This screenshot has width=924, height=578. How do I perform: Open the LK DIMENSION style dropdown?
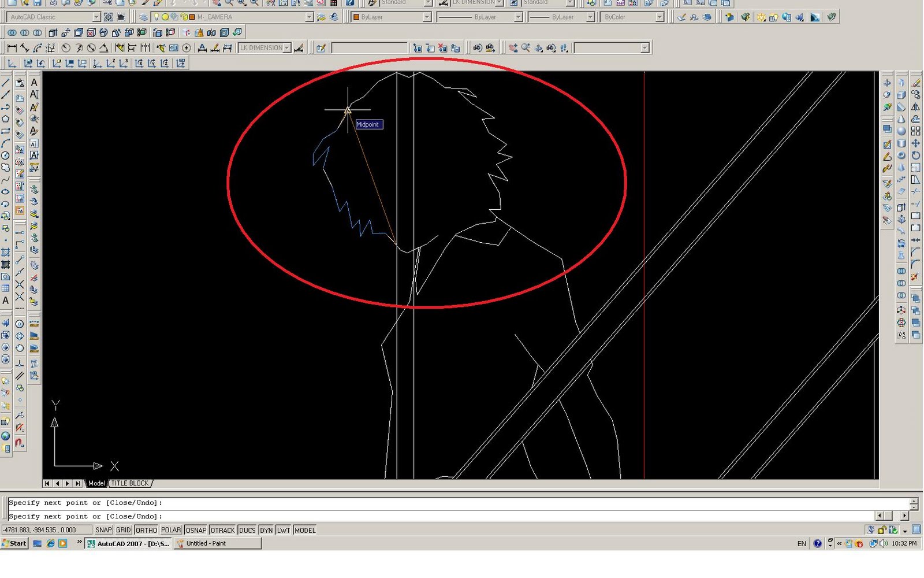[286, 47]
